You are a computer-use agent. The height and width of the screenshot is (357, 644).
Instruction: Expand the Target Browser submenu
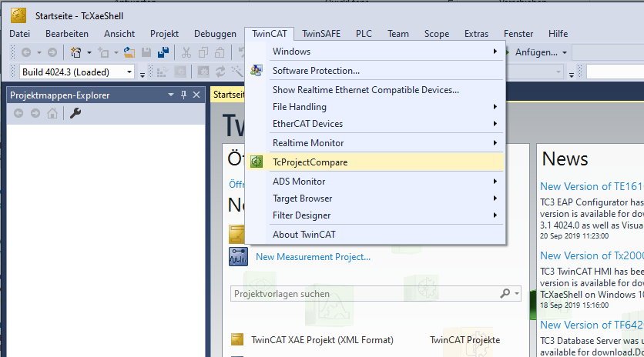pos(495,199)
